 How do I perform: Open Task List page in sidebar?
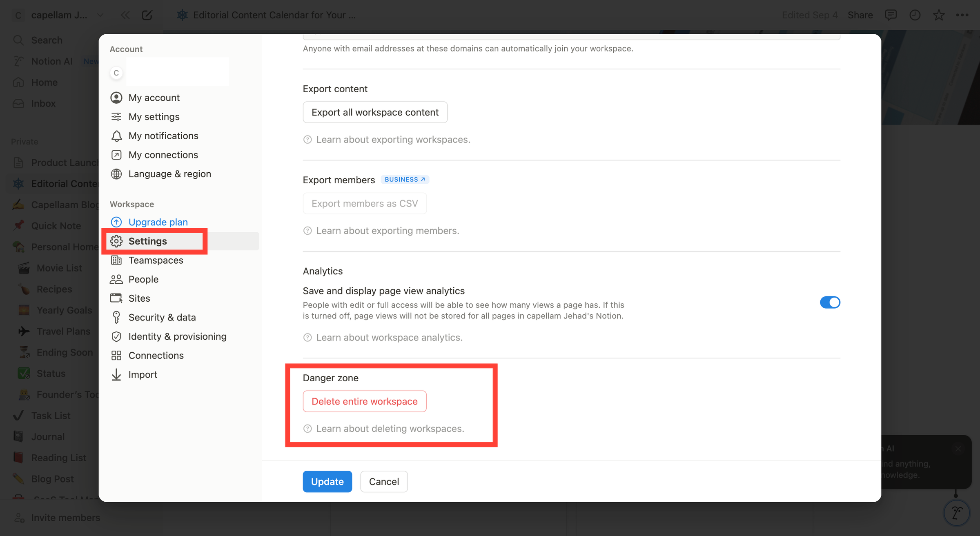(51, 416)
